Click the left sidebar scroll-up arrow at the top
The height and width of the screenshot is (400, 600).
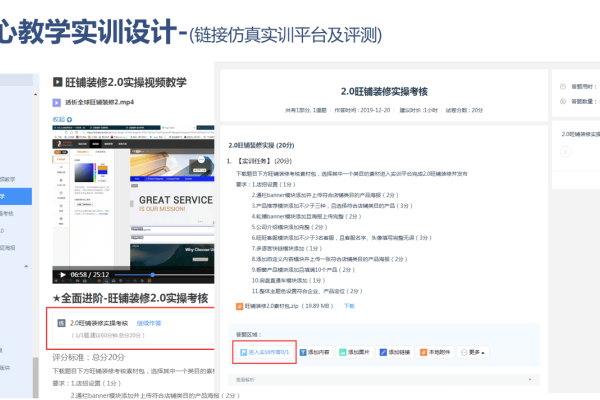coord(36,95)
